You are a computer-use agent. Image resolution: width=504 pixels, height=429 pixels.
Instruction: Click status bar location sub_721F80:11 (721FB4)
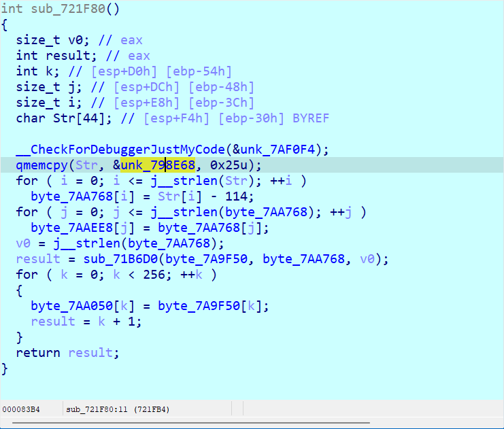[x=118, y=410]
